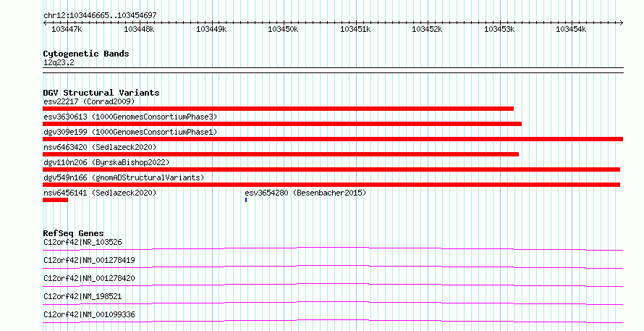Open gene label C12orf42|NM_001099336

pyautogui.click(x=89, y=314)
